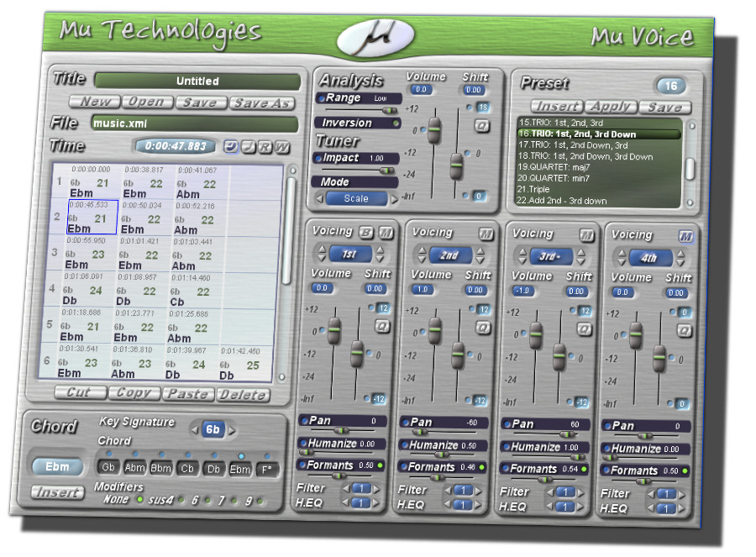Screen dimensions: 756x557
Task: Click the right arrow beside Key Signature 6b
Action: 232,430
